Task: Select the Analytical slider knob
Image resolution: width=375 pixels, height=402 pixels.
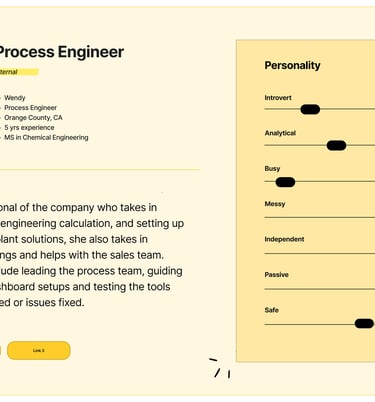Action: coord(336,145)
